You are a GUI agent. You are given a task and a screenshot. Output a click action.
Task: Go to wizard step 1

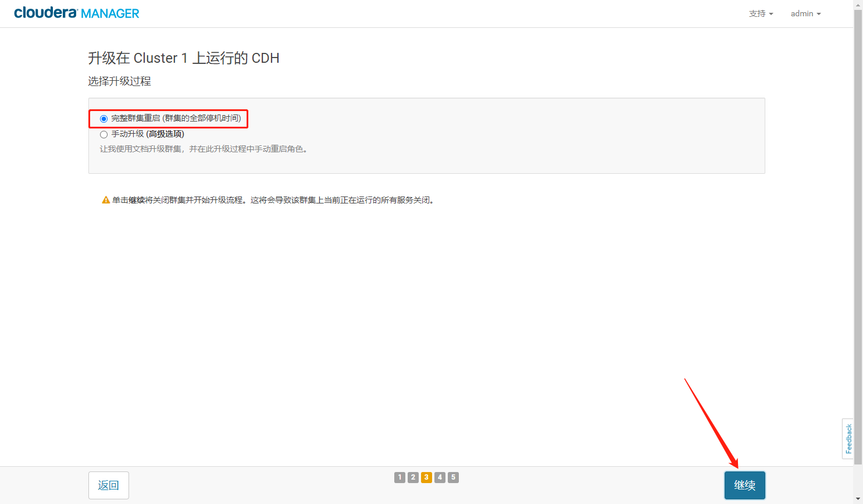[x=400, y=477]
